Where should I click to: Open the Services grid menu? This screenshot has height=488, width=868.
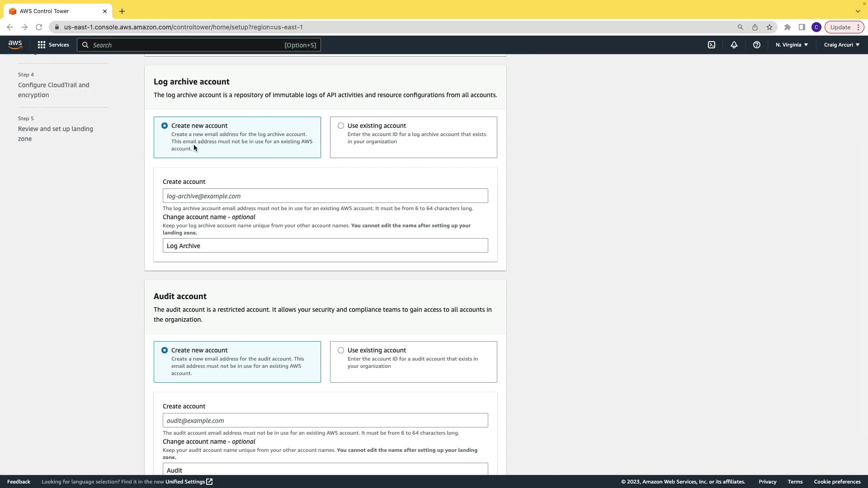pyautogui.click(x=53, y=45)
